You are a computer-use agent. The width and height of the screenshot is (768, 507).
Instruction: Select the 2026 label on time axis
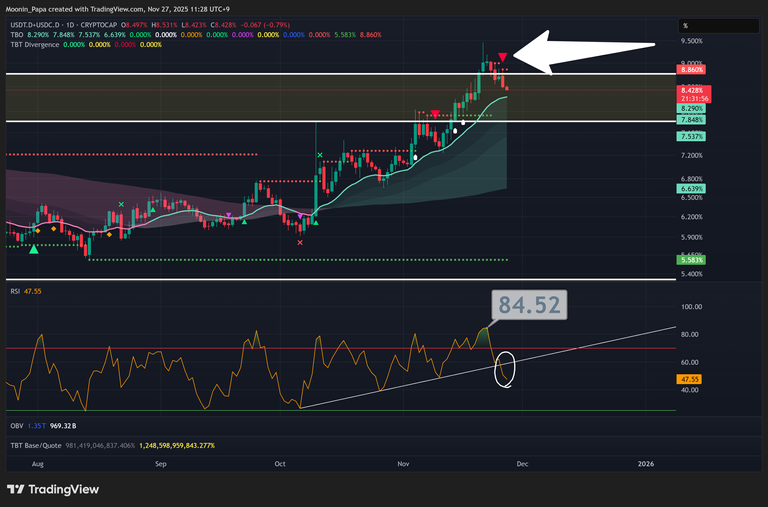click(647, 464)
